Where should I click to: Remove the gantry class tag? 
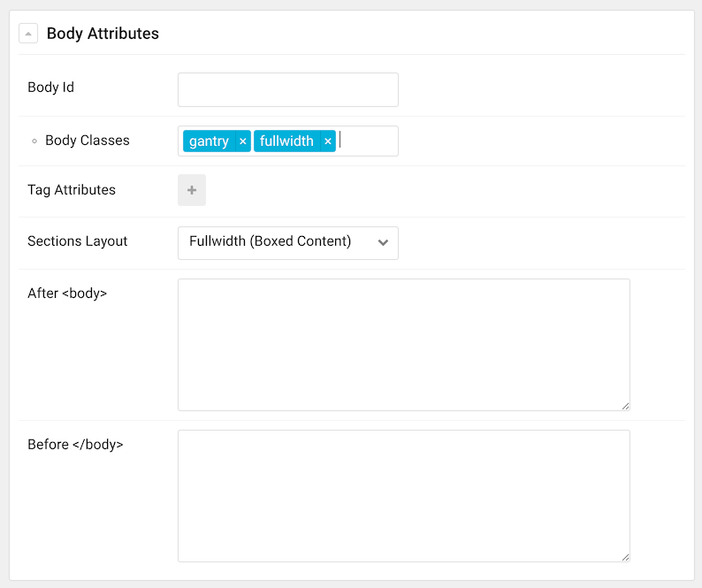(x=242, y=141)
